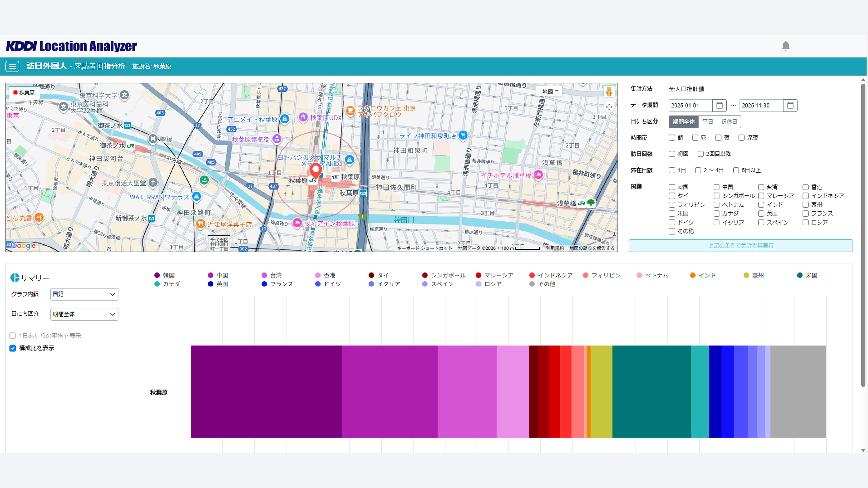Open the 日にち区分 期間全体 dropdown
The height and width of the screenshot is (488, 868).
[84, 314]
